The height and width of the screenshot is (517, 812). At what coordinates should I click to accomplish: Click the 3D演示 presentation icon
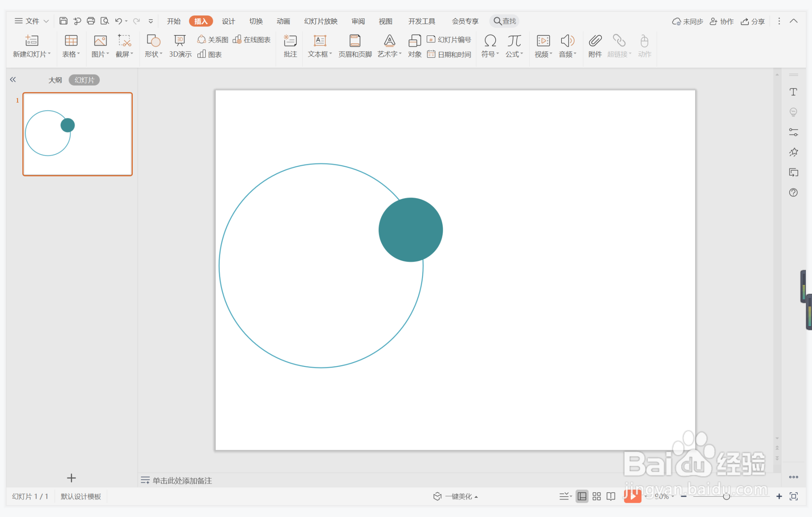click(180, 46)
